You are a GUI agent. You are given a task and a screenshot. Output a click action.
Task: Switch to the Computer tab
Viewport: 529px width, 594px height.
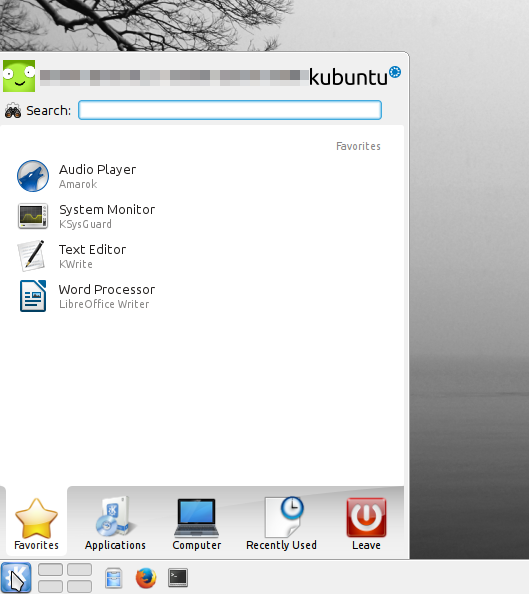197,523
